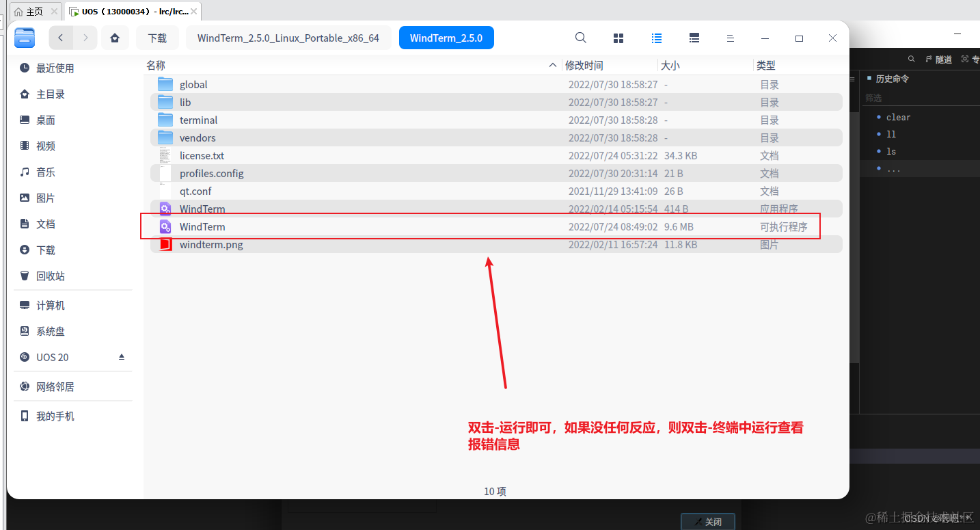
Task: Click the 筛选 filter field in history panel
Action: (x=921, y=98)
